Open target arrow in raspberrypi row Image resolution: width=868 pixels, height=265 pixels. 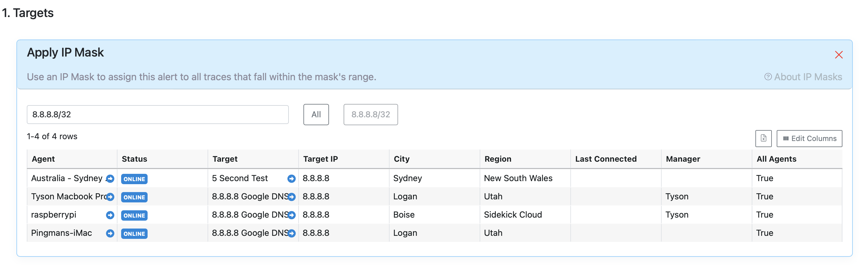(x=292, y=215)
